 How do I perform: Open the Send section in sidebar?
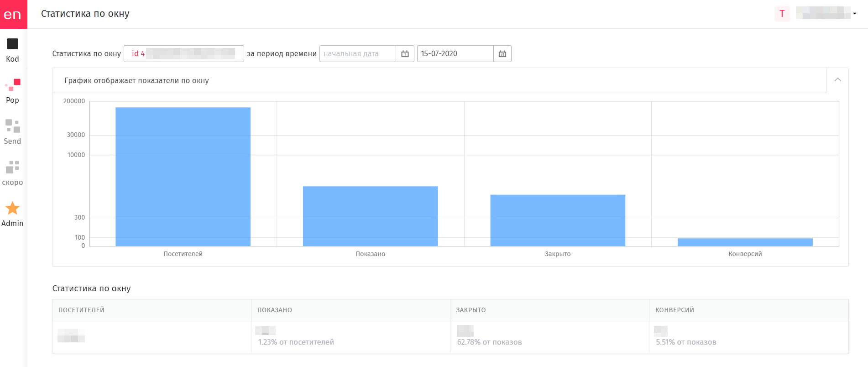pyautogui.click(x=12, y=132)
